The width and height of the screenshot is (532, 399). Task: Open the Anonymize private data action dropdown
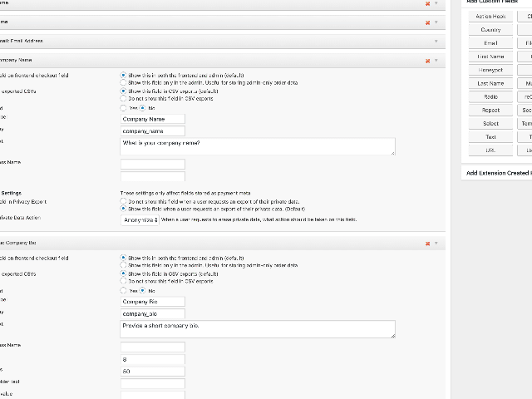coord(140,219)
